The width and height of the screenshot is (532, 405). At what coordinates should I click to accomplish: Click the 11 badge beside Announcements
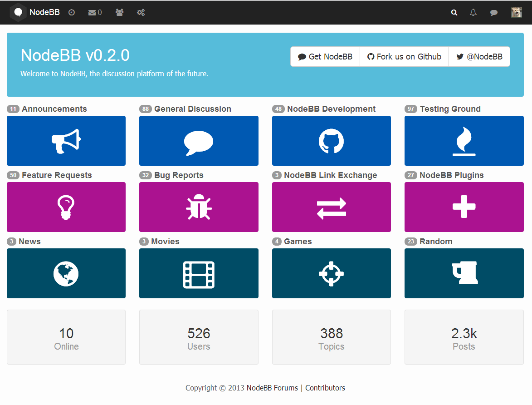[13, 109]
